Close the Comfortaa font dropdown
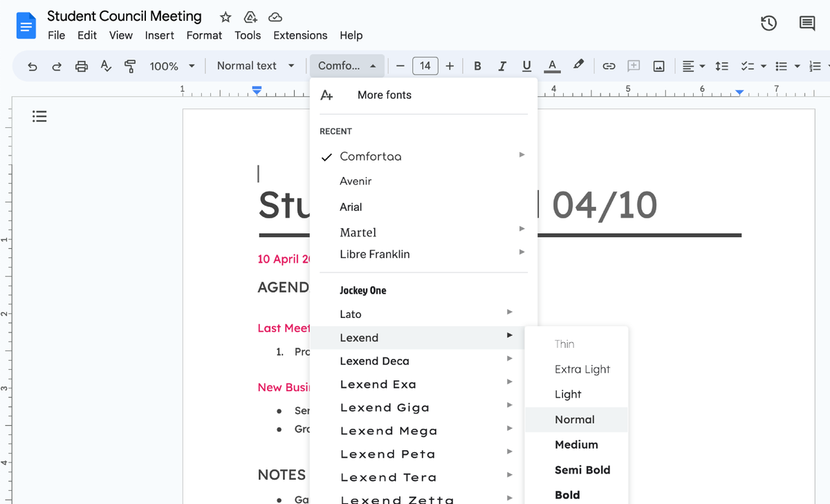This screenshot has width=830, height=504. coord(347,66)
